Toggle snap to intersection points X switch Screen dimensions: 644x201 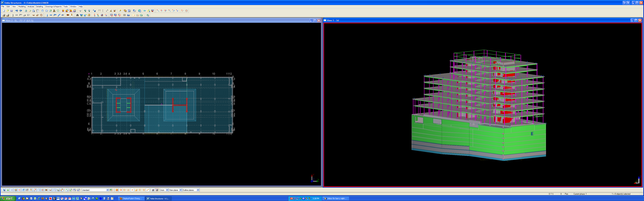coord(132,190)
